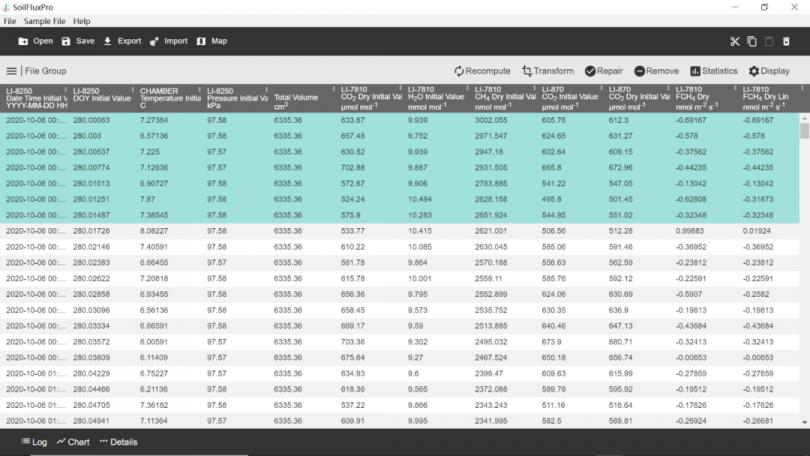Image resolution: width=810 pixels, height=456 pixels.
Task: Open the Sample File menu
Action: click(44, 21)
